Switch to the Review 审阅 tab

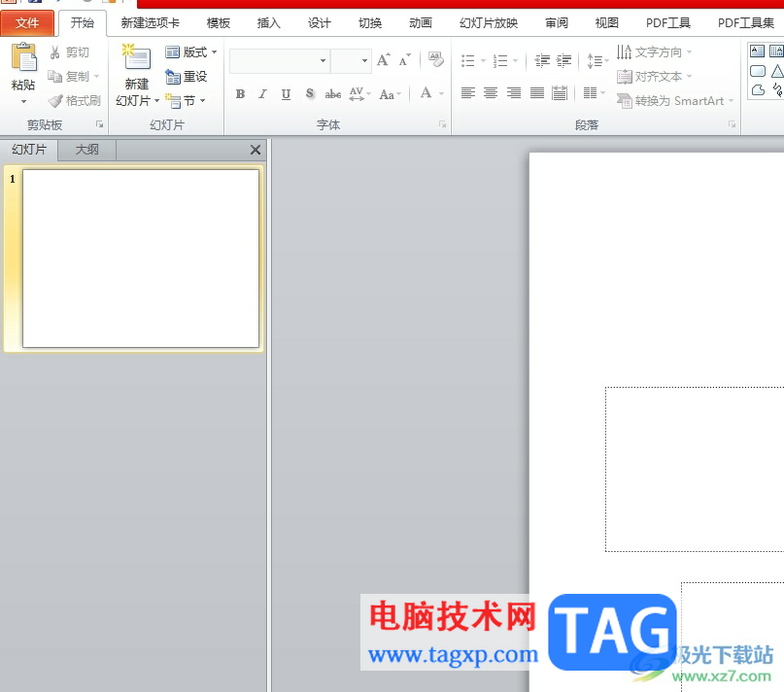(x=557, y=23)
